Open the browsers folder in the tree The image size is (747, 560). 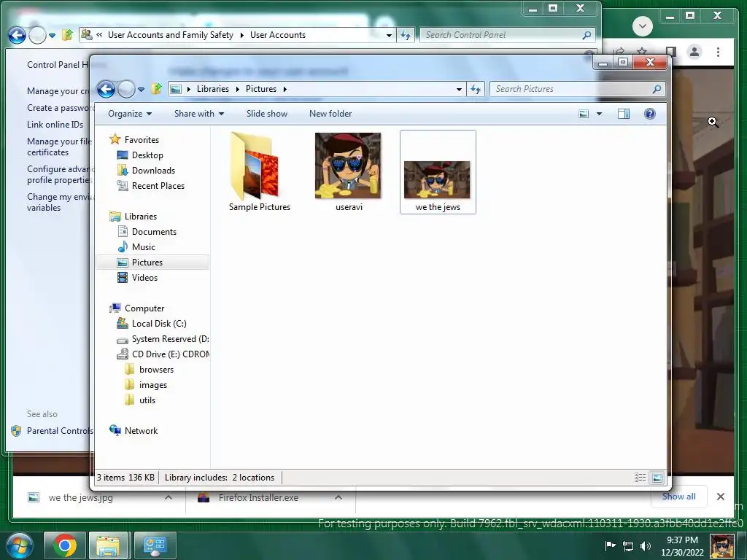click(156, 370)
